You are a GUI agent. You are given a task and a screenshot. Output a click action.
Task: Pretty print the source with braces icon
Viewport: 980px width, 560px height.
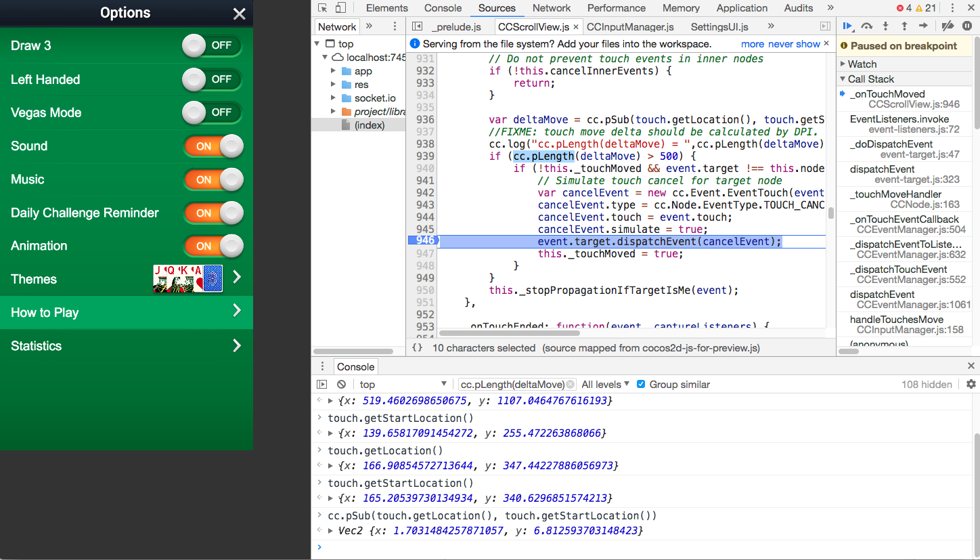[x=418, y=347]
